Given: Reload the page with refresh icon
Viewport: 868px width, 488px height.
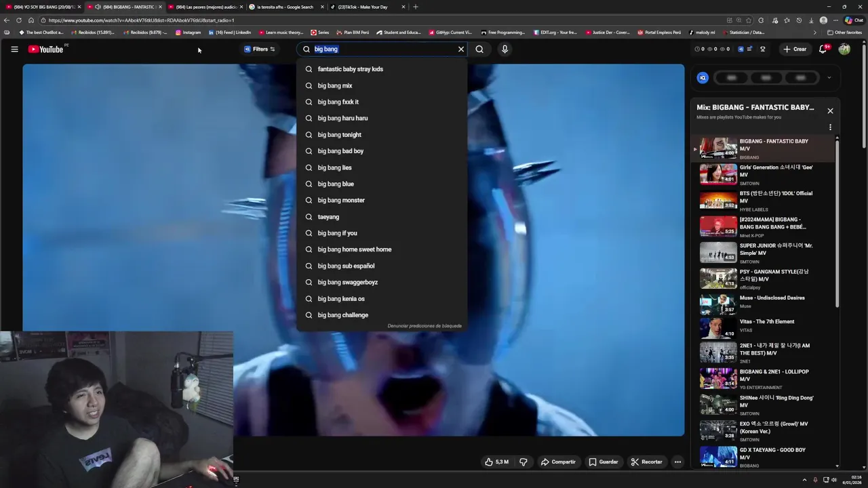Looking at the screenshot, I should click(x=18, y=20).
